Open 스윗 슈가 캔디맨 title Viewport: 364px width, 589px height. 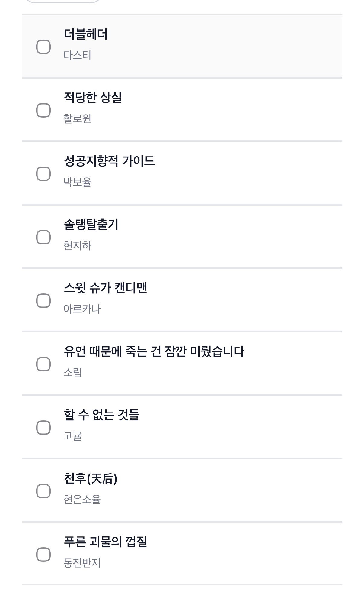point(105,288)
